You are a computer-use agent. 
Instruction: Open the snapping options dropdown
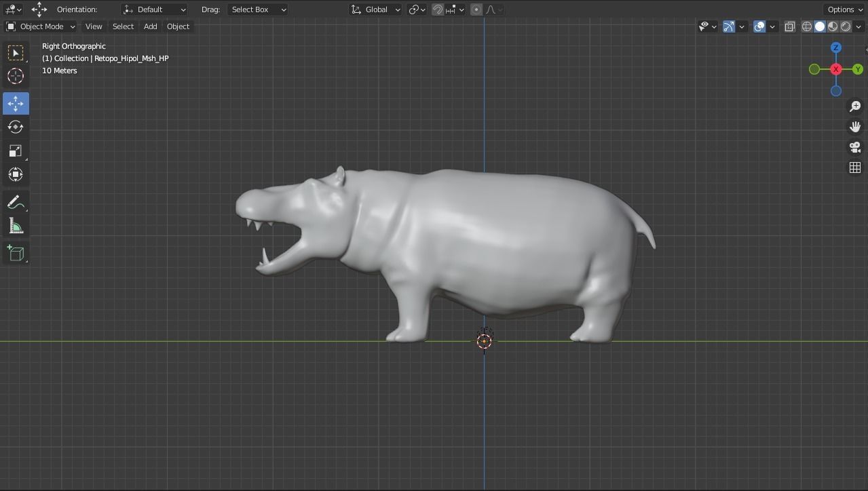(455, 9)
